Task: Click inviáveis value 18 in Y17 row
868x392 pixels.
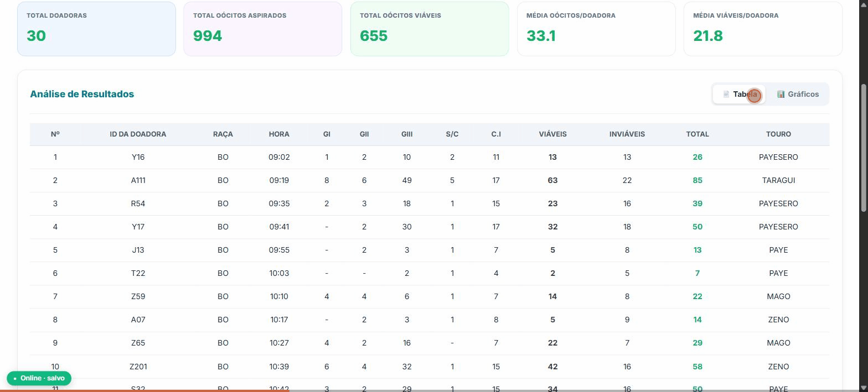Action: point(627,227)
